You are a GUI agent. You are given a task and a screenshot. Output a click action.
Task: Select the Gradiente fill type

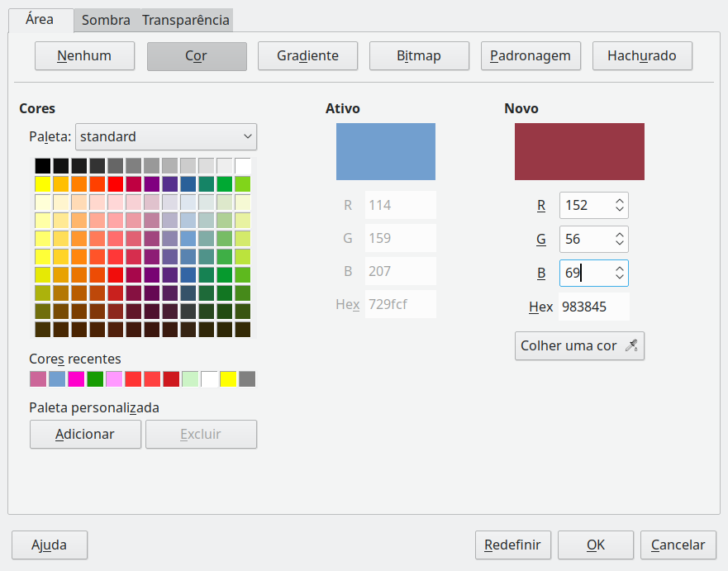307,56
